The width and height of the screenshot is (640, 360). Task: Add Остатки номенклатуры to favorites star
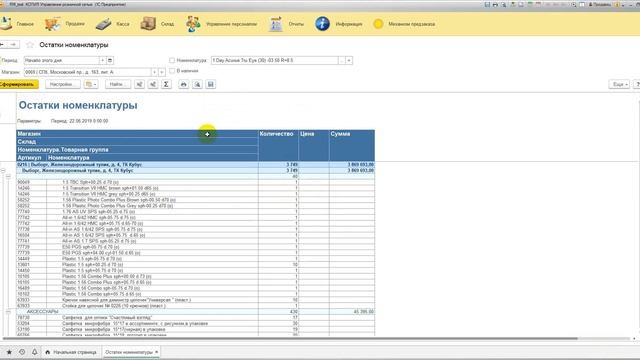tap(30, 45)
